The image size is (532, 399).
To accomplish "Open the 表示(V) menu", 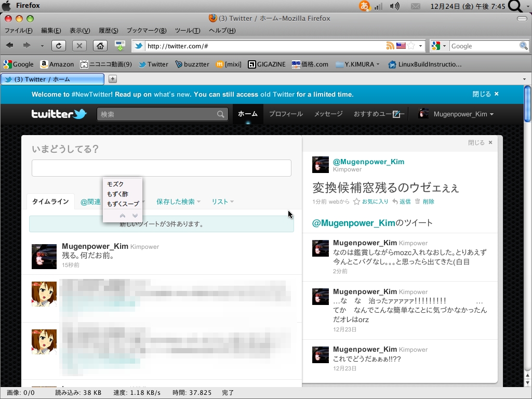I will click(79, 31).
